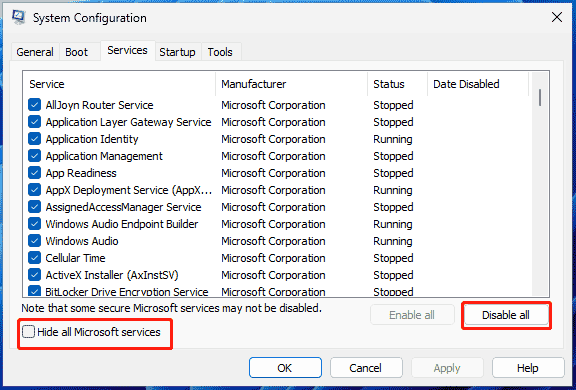Select Application Layer Gateway Service name
This screenshot has height=390, width=576.
[128, 122]
